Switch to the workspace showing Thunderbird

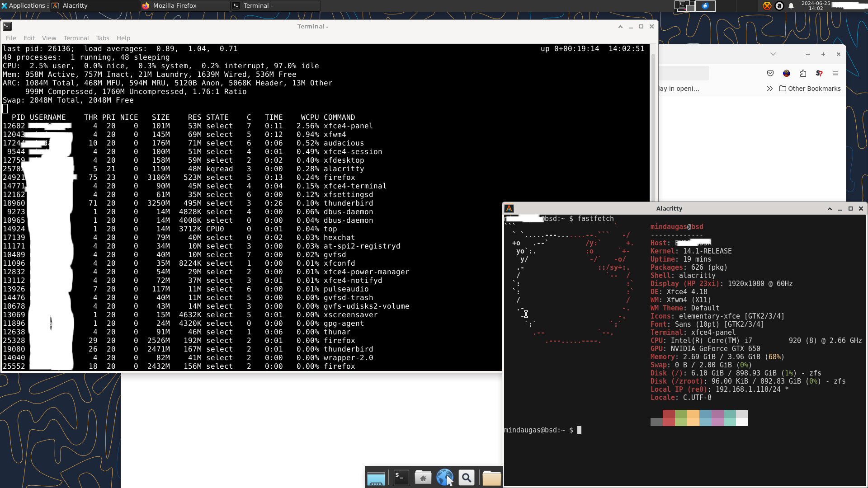coord(705,5)
